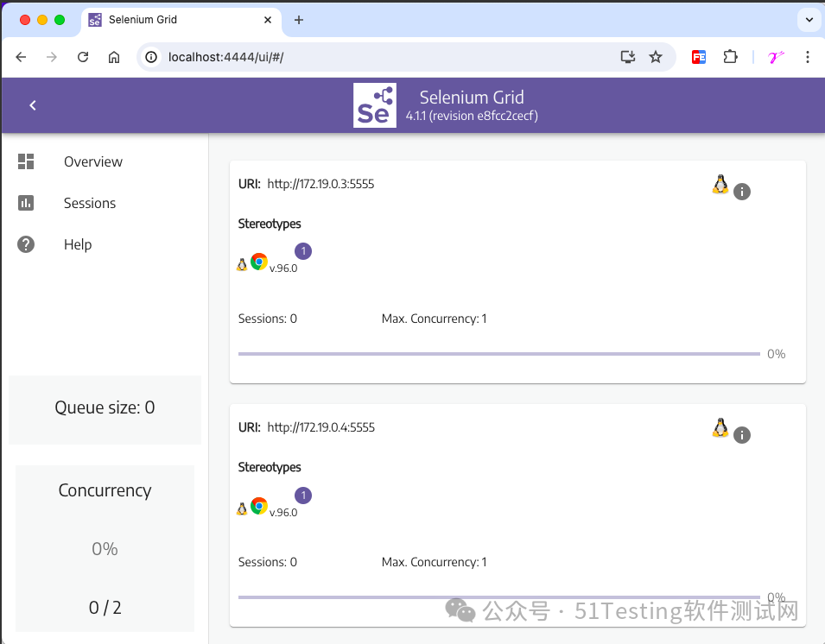Image resolution: width=825 pixels, height=644 pixels.
Task: Install app using the address bar icon
Action: tap(628, 57)
